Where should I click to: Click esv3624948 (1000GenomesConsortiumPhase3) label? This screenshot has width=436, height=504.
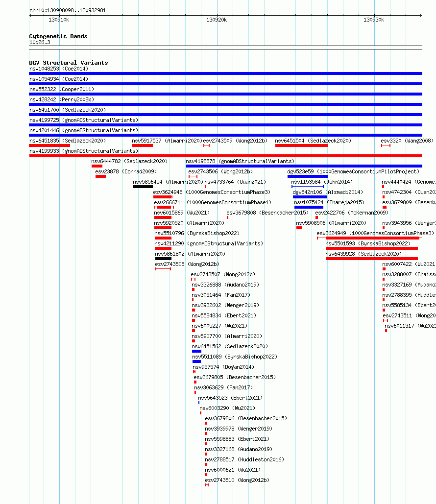(212, 192)
